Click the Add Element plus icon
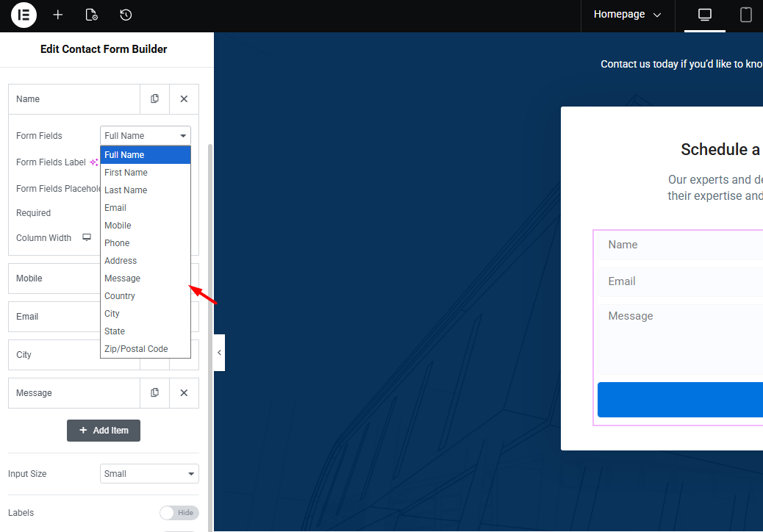Viewport: 763px width, 532px height. pos(58,15)
